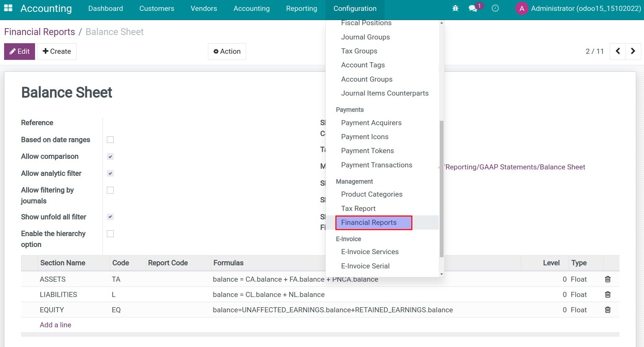This screenshot has width=644, height=347.
Task: Open the messaging conversations icon
Action: click(x=473, y=8)
